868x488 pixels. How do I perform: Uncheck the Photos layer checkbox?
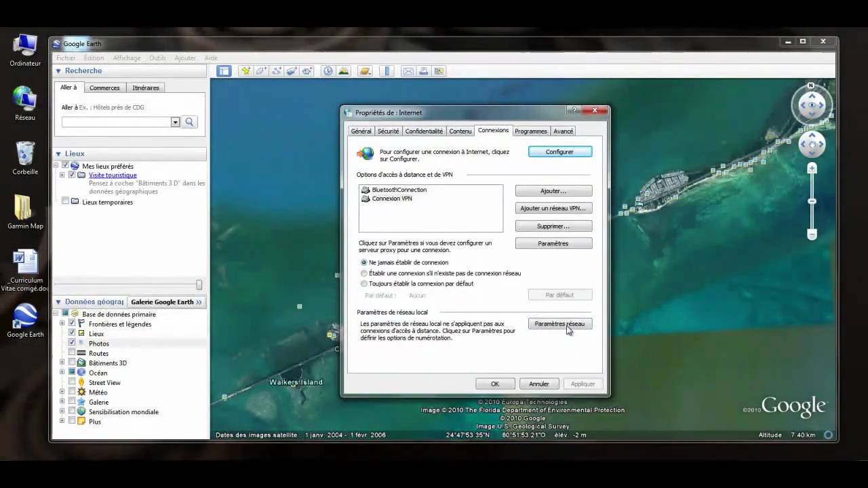coord(72,343)
